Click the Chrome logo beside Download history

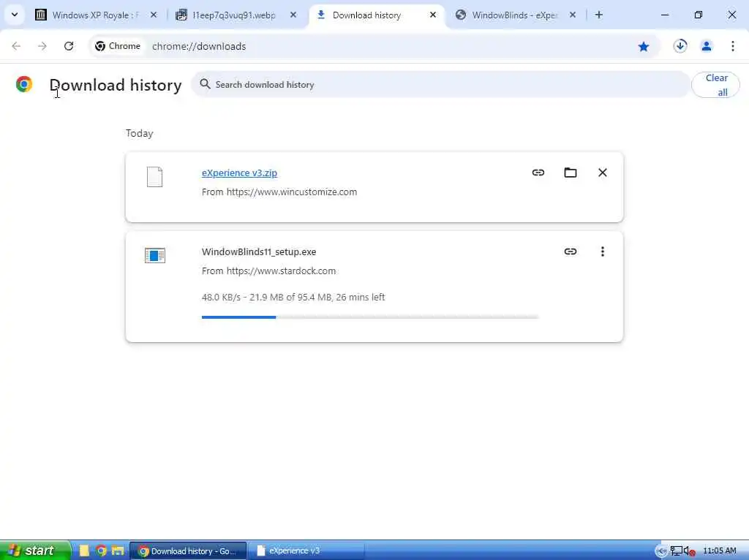point(24,85)
